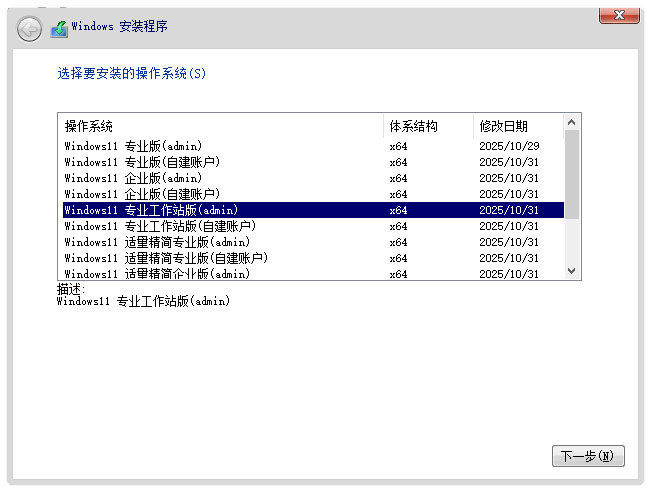
Task: Click the back arrow button
Action: 30,29
